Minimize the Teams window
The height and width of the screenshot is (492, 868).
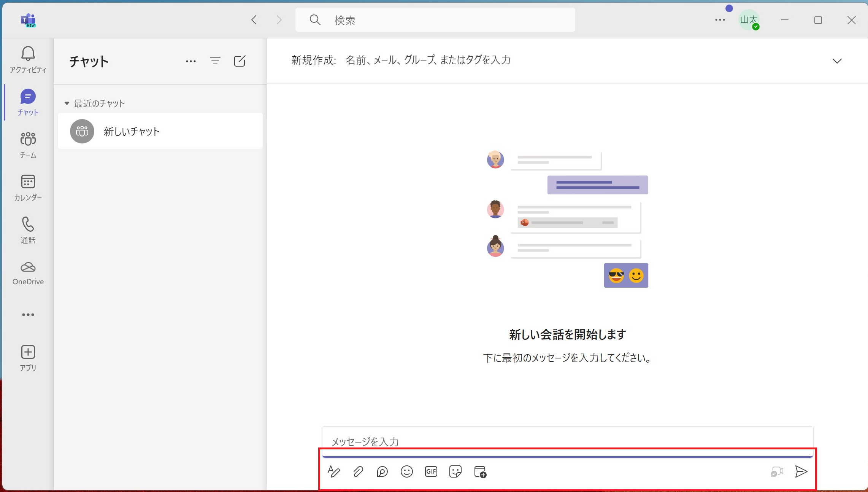[x=785, y=20]
